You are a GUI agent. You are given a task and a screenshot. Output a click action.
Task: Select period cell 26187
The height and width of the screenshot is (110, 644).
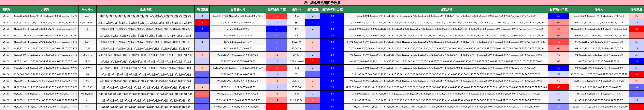6,55
